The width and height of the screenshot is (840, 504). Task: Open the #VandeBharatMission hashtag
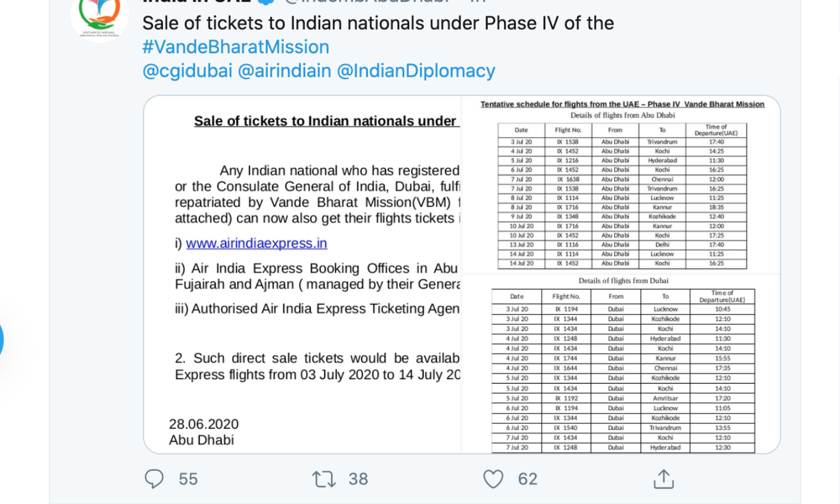coord(236,47)
